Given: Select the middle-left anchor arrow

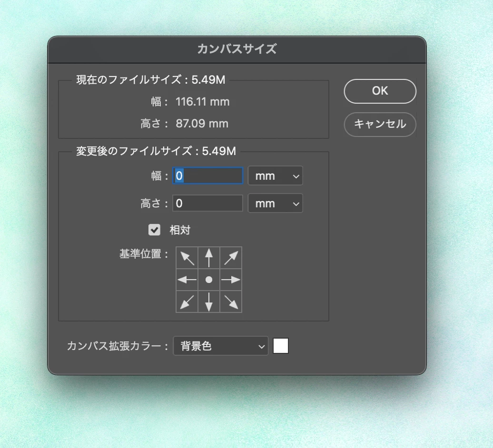Looking at the screenshot, I should (187, 280).
